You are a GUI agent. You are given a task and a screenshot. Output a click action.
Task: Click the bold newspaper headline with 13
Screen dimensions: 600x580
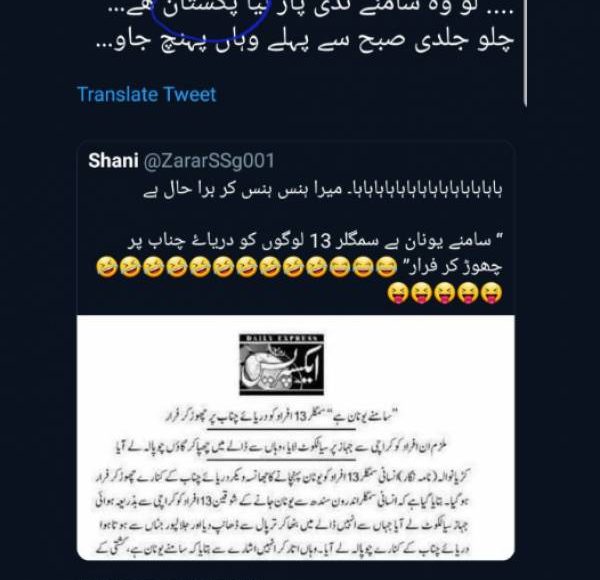tap(282, 416)
